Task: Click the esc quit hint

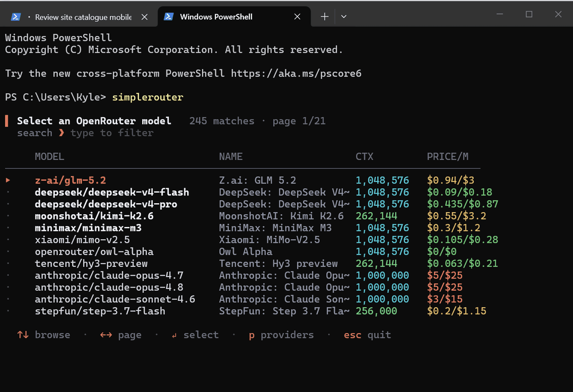Action: pyautogui.click(x=367, y=335)
